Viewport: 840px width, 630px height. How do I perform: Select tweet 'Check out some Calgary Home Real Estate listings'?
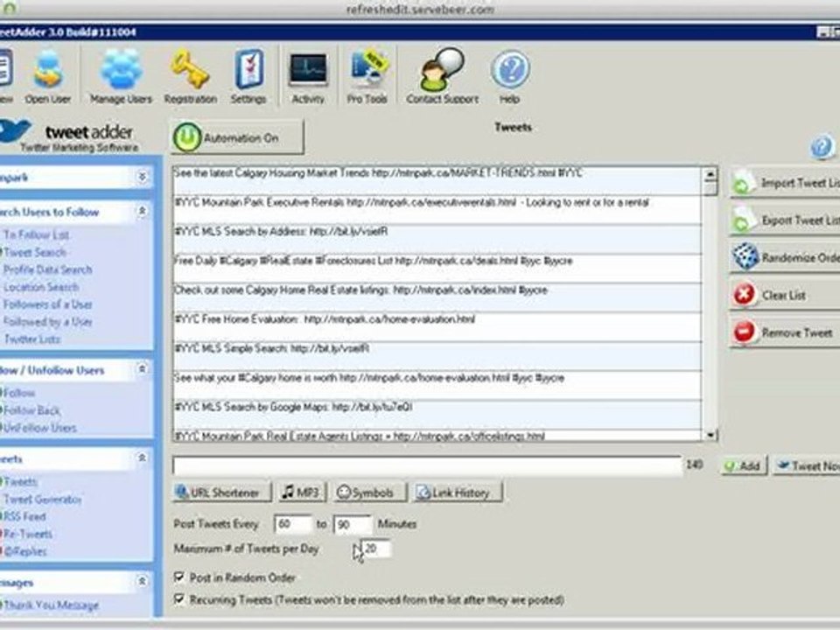(437, 297)
